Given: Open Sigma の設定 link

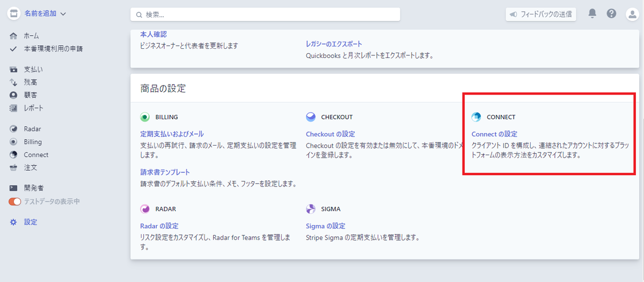Looking at the screenshot, I should tap(326, 226).
